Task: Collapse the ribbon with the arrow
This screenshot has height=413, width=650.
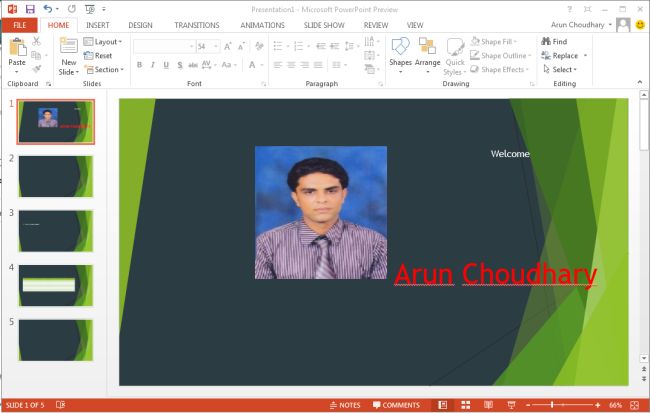Action: coord(640,83)
